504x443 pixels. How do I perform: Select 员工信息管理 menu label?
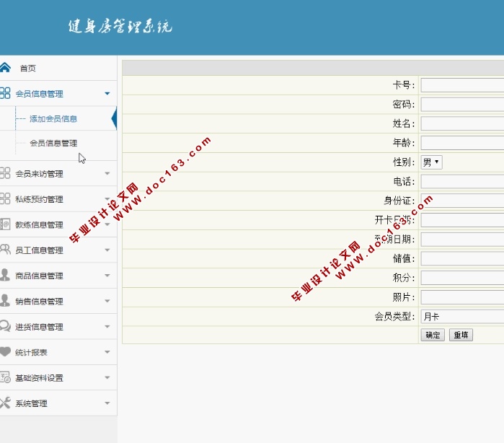coord(39,250)
